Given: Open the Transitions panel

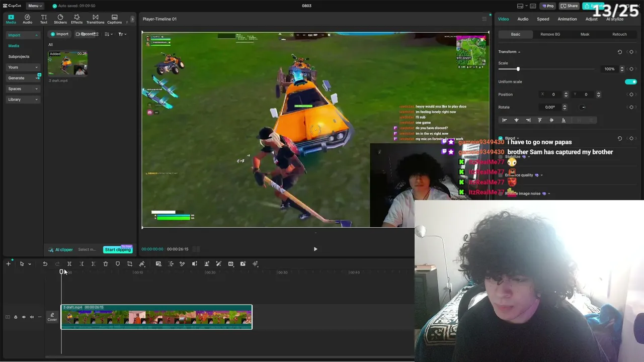Looking at the screenshot, I should 95,19.
